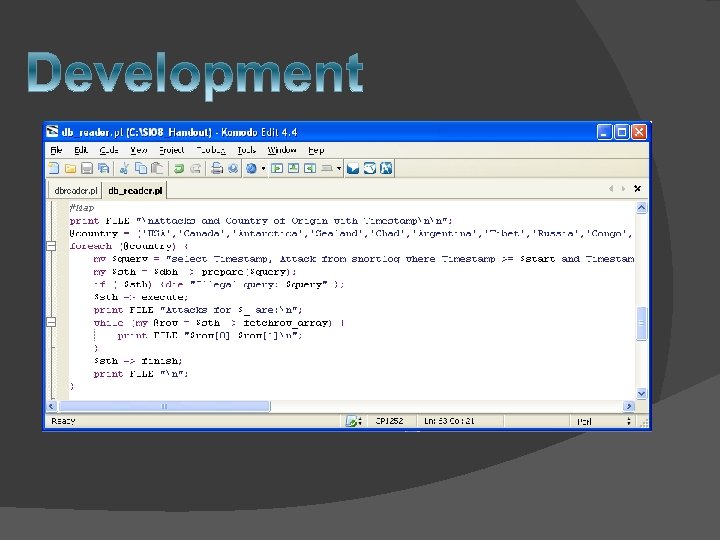Click the Print icon
This screenshot has width=720, height=540.
217,169
